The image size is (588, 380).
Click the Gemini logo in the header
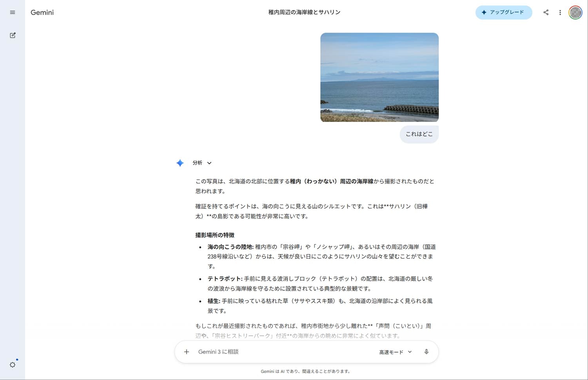click(x=42, y=12)
